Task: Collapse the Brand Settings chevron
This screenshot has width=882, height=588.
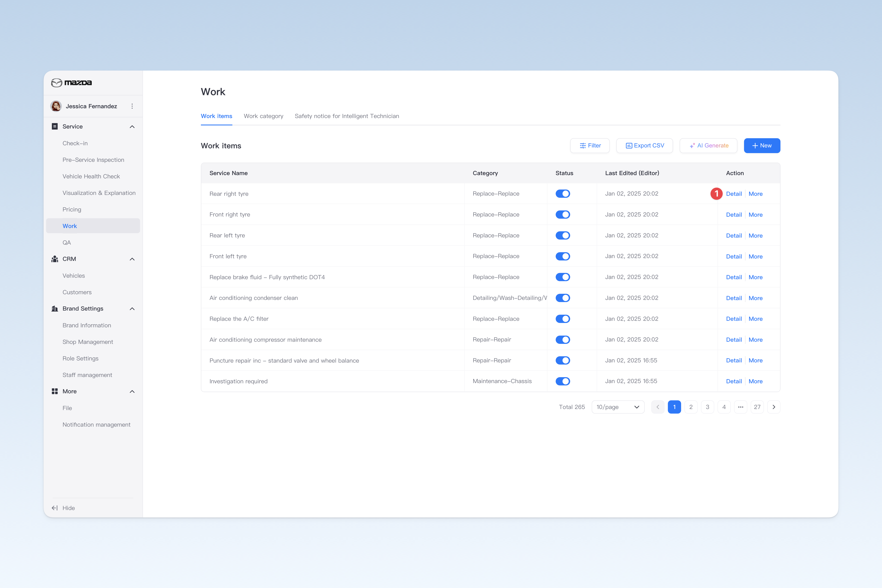Action: point(132,309)
